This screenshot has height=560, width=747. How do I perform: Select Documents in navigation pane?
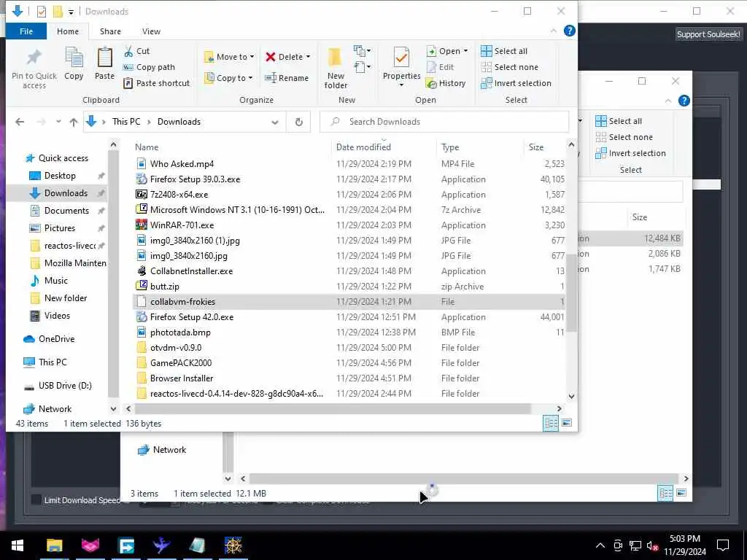pos(66,211)
